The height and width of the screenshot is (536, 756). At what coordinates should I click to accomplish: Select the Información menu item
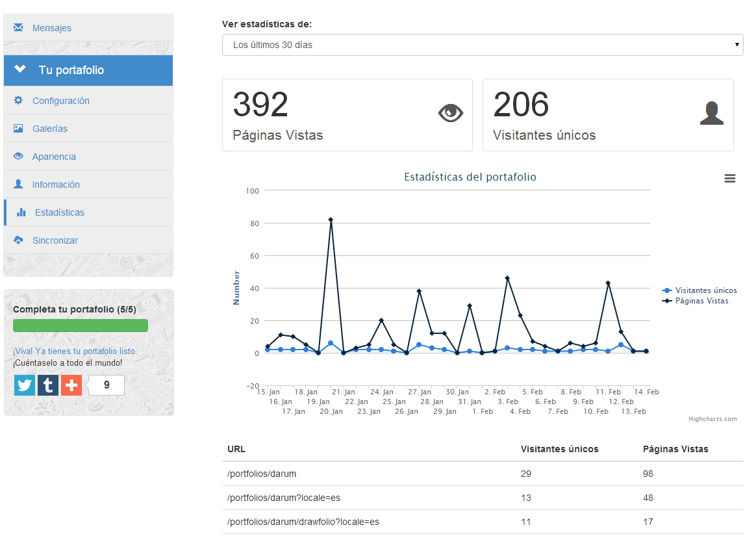coord(56,185)
